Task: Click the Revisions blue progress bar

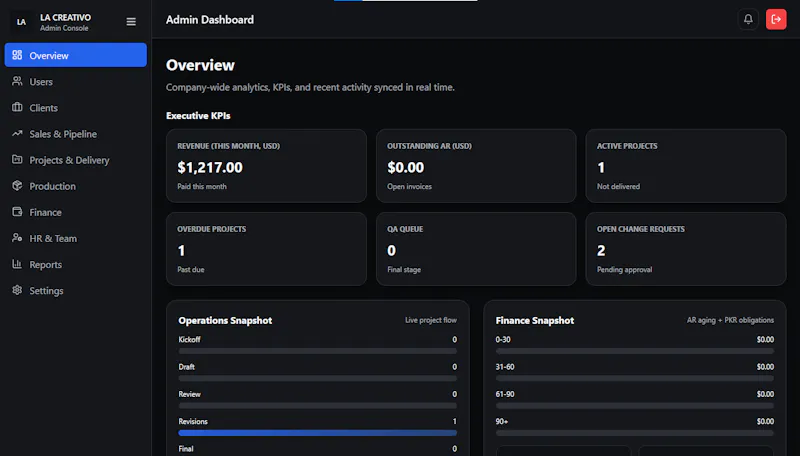Action: point(317,433)
